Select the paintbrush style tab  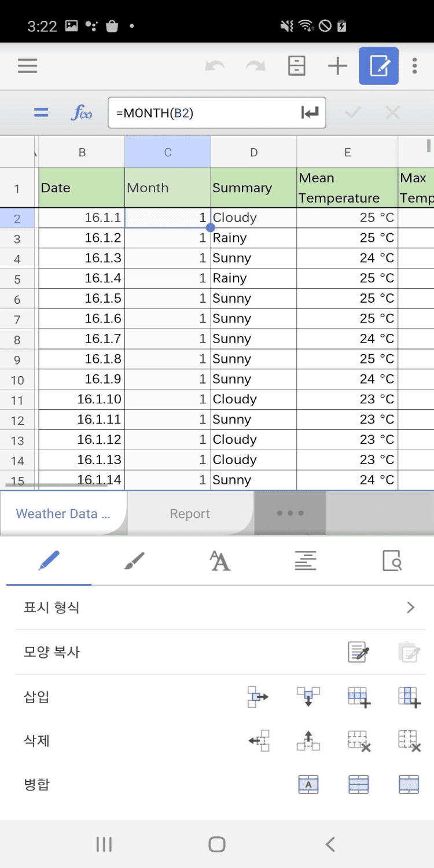(134, 561)
